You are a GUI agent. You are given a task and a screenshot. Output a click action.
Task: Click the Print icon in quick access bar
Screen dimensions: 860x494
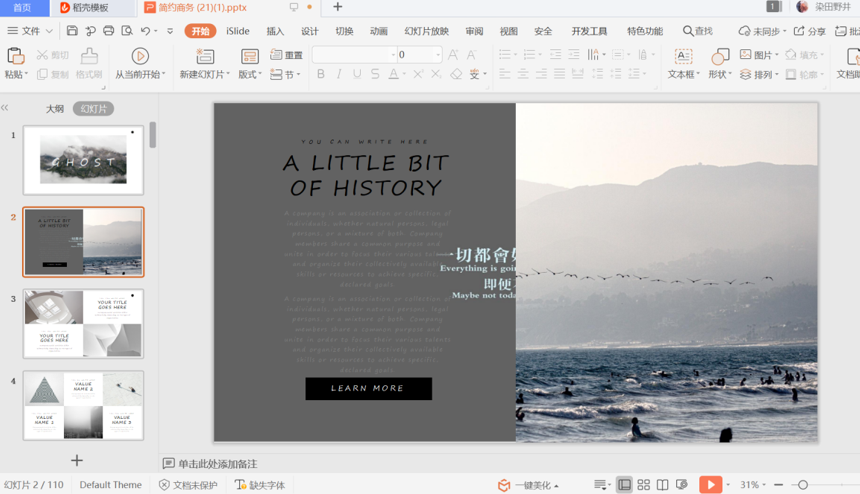[109, 31]
